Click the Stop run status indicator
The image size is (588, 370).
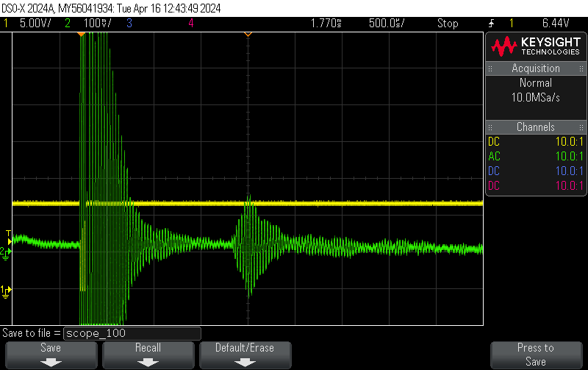pyautogui.click(x=448, y=24)
